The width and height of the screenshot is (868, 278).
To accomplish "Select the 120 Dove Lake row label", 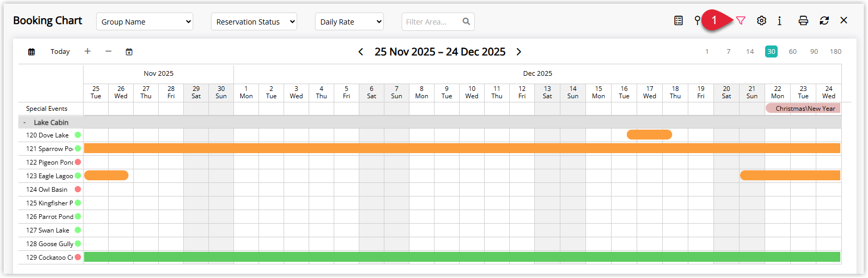I will (48, 135).
